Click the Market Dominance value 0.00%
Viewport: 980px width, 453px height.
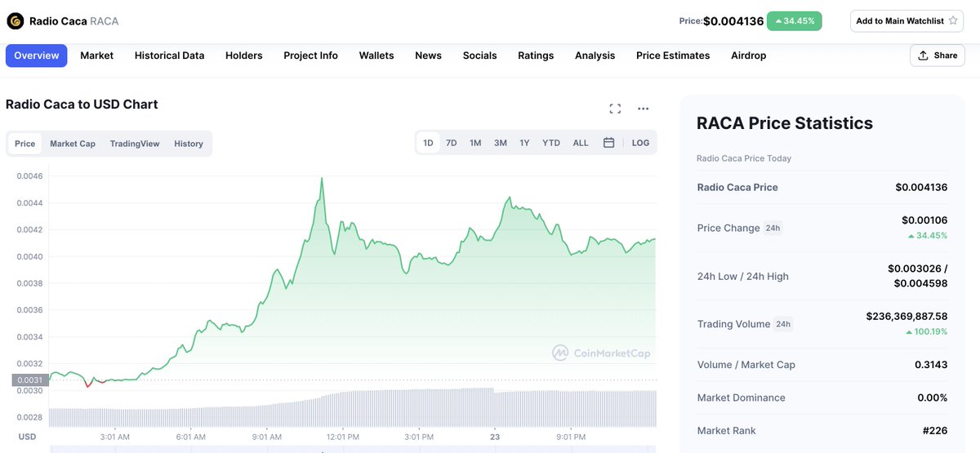tap(932, 397)
